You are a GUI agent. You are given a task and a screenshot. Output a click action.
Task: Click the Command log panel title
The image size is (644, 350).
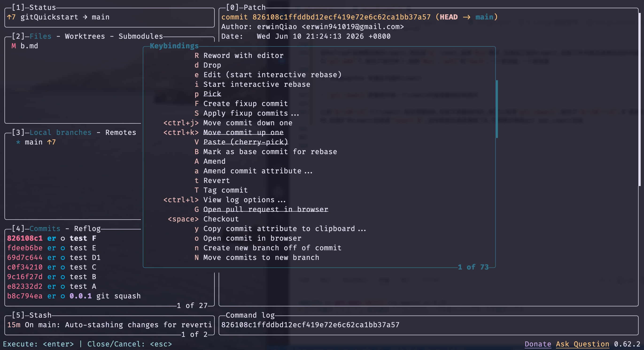250,315
